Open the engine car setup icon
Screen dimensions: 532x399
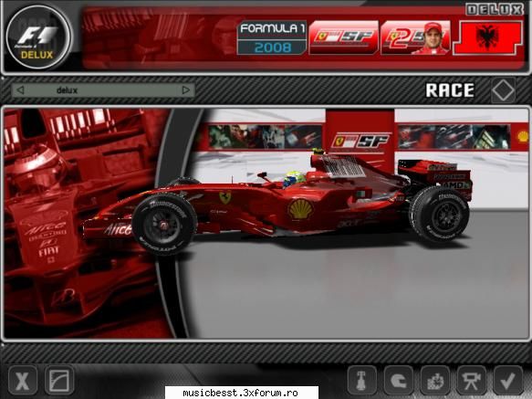tap(435, 381)
